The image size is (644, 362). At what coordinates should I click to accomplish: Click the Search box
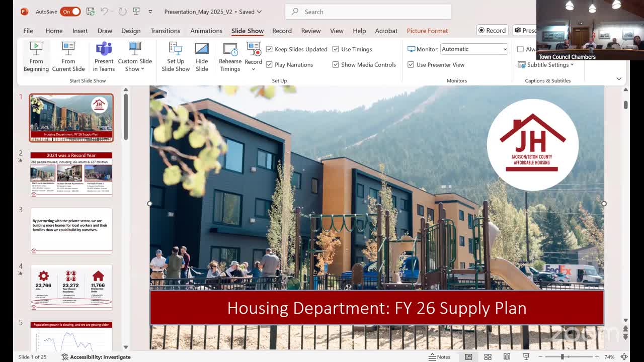pyautogui.click(x=368, y=12)
